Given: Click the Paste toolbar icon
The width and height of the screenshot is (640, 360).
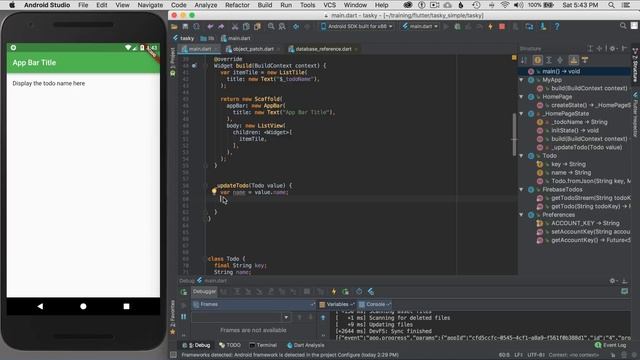Looking at the screenshot, I should (257, 27).
